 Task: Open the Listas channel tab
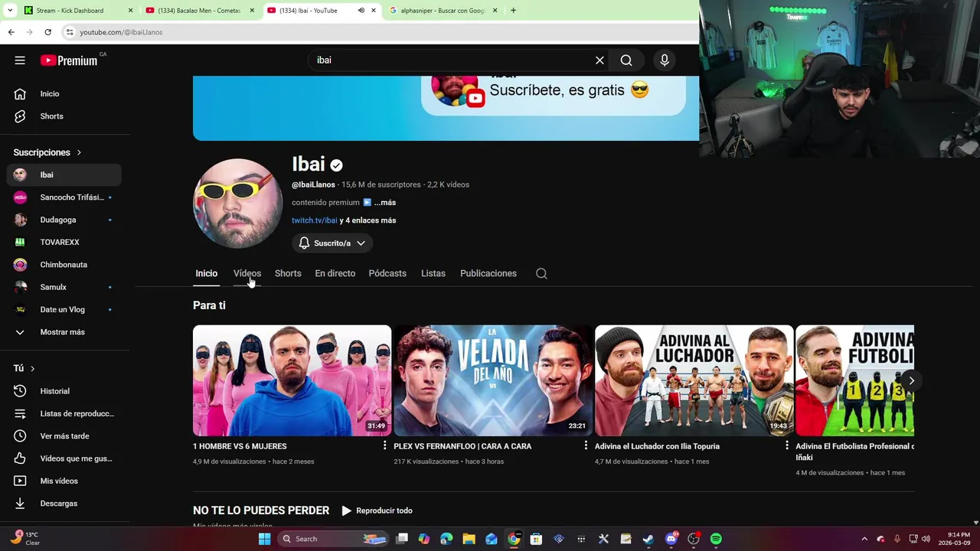433,273
